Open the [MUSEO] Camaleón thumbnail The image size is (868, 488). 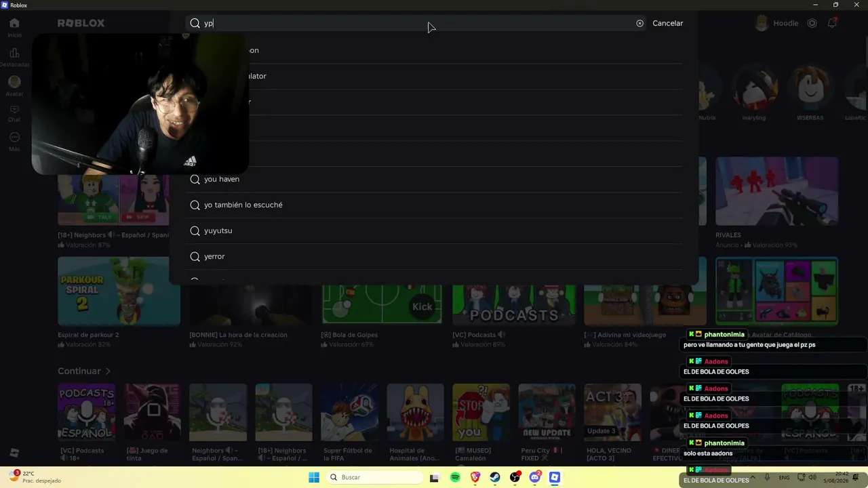pyautogui.click(x=481, y=413)
